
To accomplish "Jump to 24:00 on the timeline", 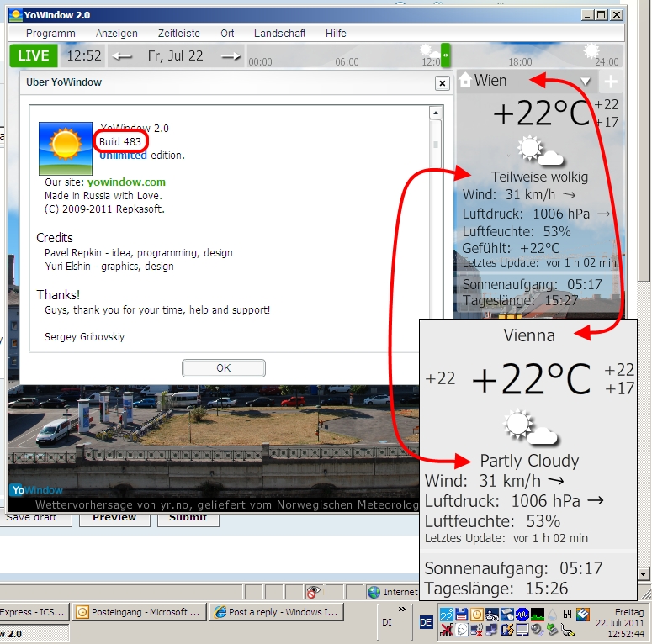I will (607, 62).
